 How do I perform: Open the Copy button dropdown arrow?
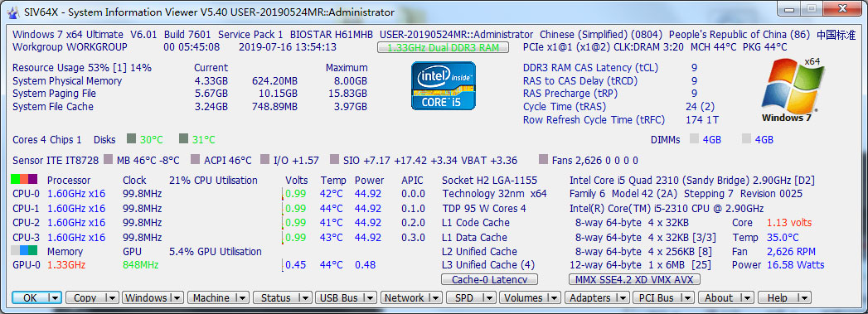(111, 297)
